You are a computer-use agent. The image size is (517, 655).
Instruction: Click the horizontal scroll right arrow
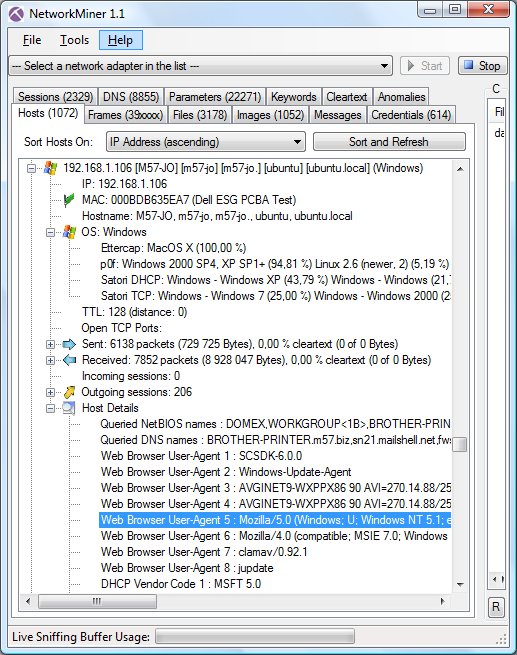tap(443, 602)
